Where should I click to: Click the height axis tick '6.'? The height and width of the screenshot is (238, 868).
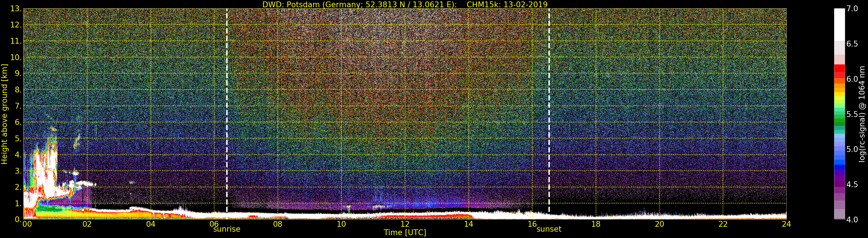18,122
